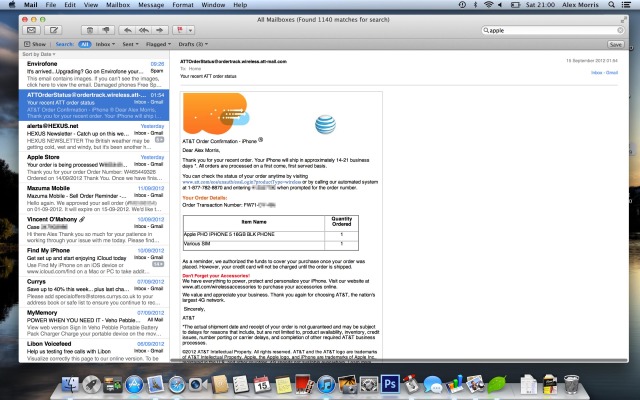Open the Drafts (3) dropdown

[193, 44]
